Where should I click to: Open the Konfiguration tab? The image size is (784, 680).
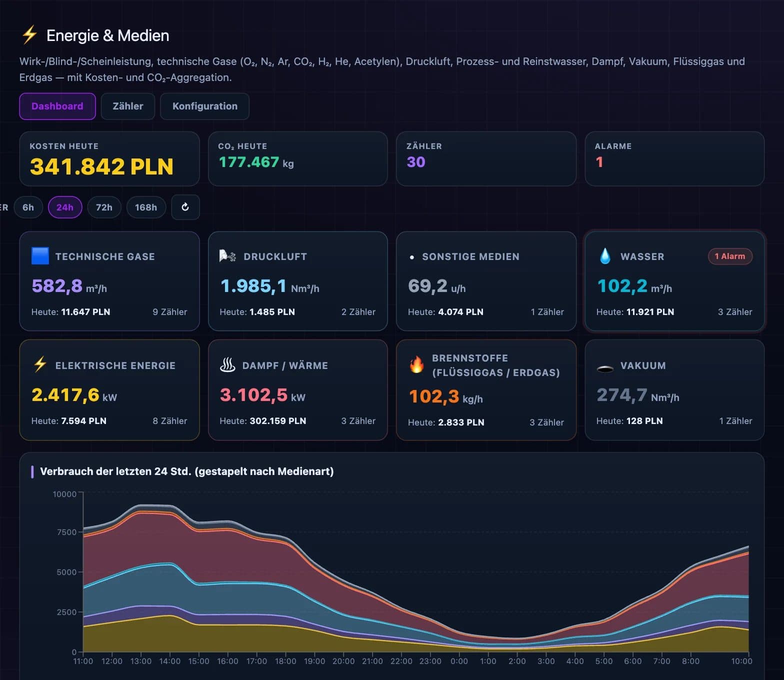205,106
